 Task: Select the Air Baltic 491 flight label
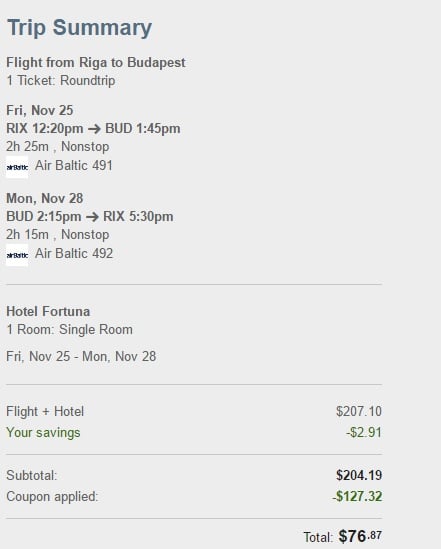(74, 166)
